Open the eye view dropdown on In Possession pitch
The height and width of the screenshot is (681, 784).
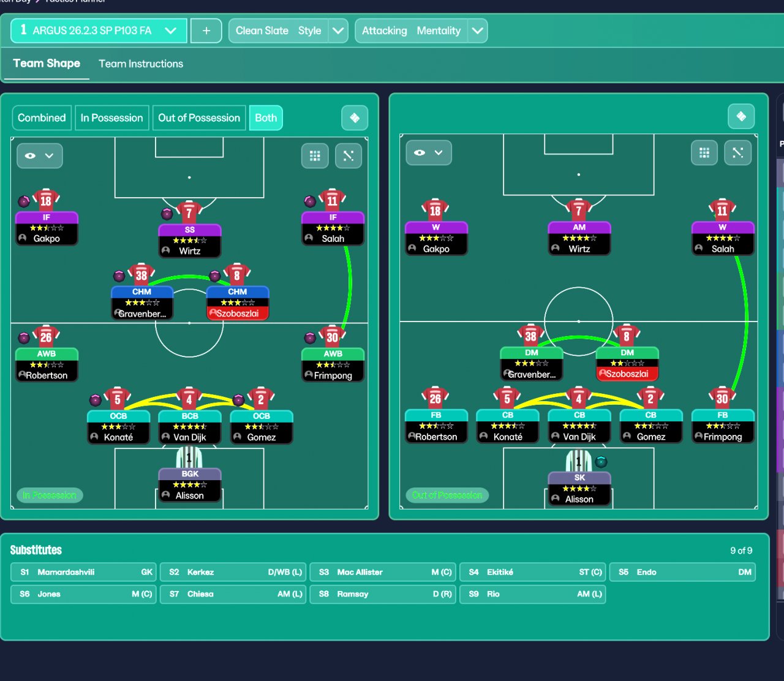pyautogui.click(x=40, y=156)
